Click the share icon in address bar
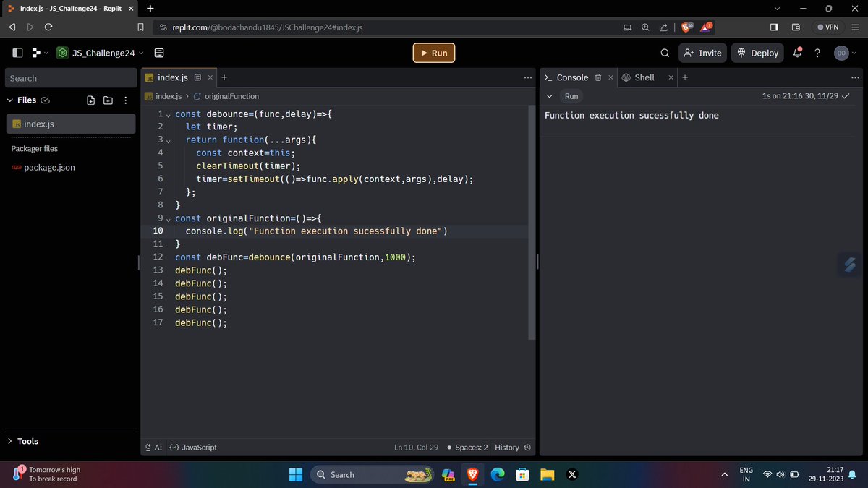The image size is (868, 488). pos(663,27)
